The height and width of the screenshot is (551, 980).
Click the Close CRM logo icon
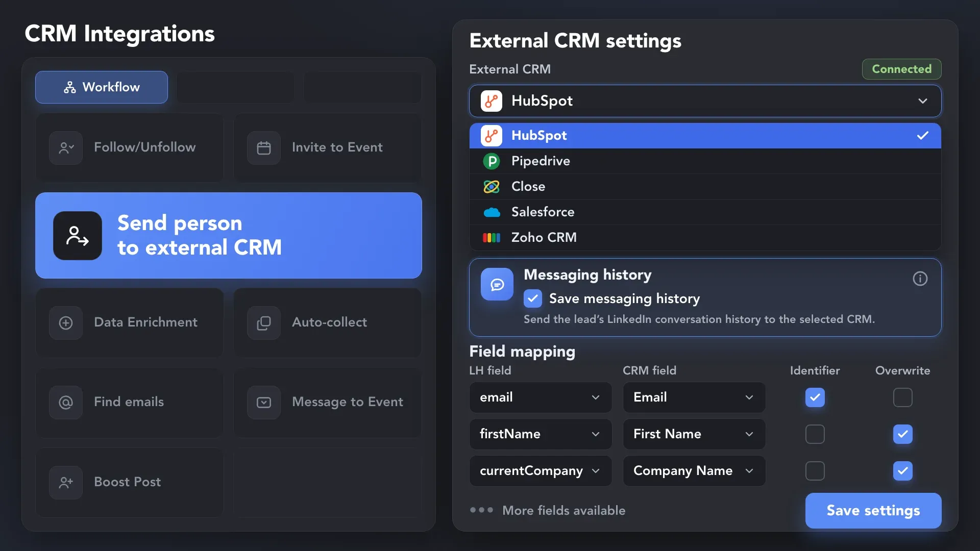pos(492,187)
